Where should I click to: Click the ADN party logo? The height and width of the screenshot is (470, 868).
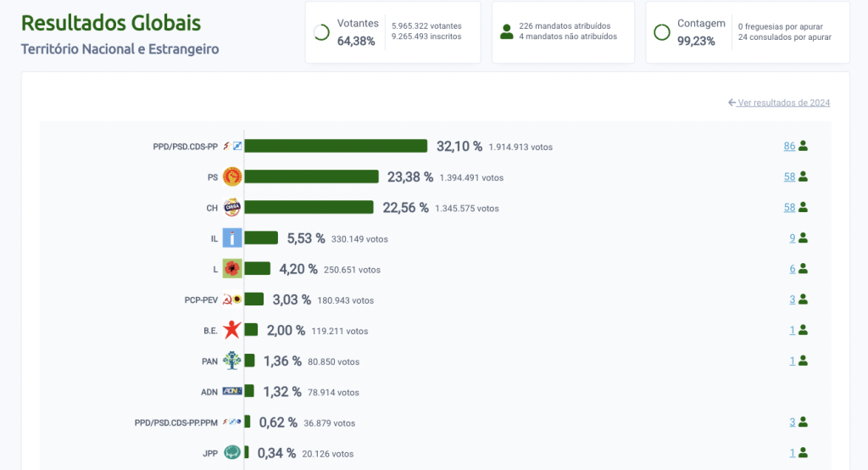pyautogui.click(x=231, y=391)
